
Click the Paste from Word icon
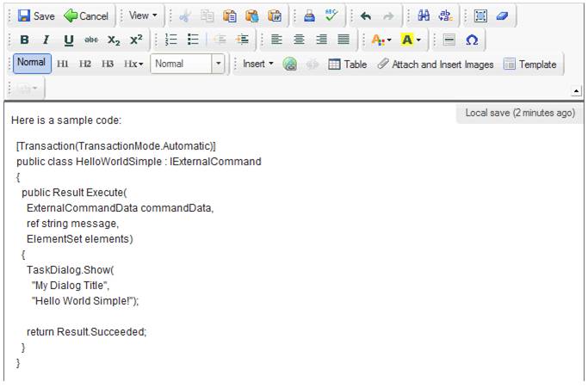275,16
